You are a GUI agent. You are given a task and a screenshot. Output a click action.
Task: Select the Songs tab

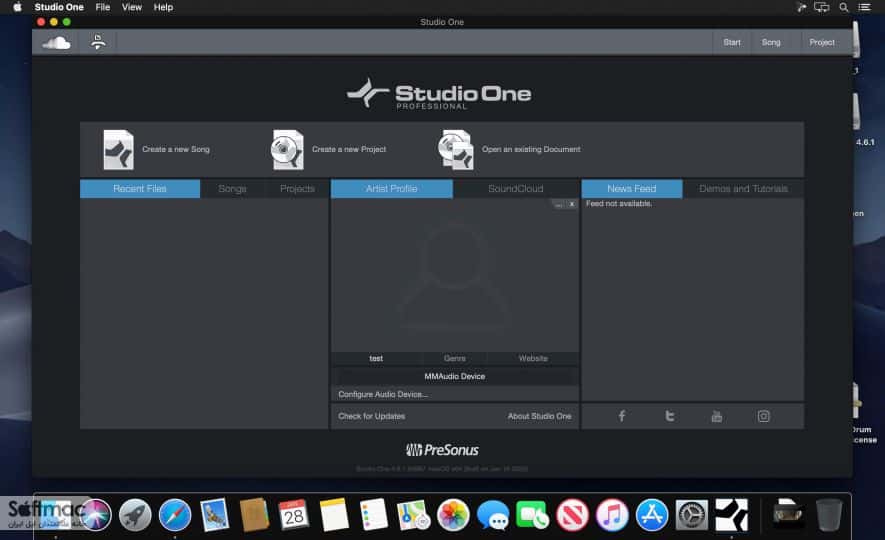pos(233,188)
